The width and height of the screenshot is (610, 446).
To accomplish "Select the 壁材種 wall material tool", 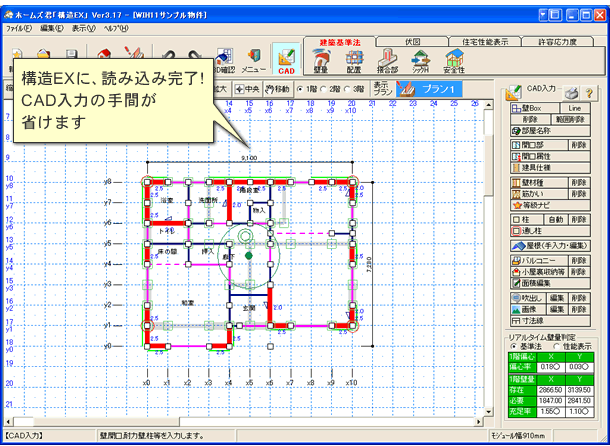I will 539,183.
